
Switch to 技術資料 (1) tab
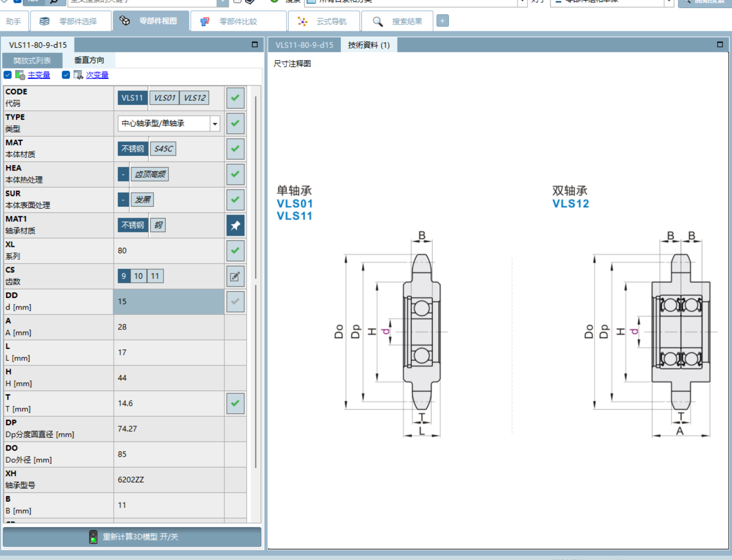369,45
